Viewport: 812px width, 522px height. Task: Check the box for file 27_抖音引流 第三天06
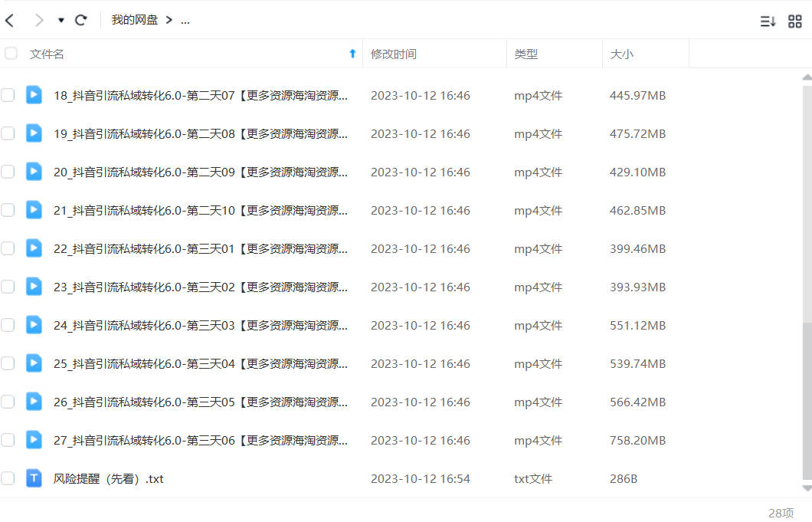[8, 440]
